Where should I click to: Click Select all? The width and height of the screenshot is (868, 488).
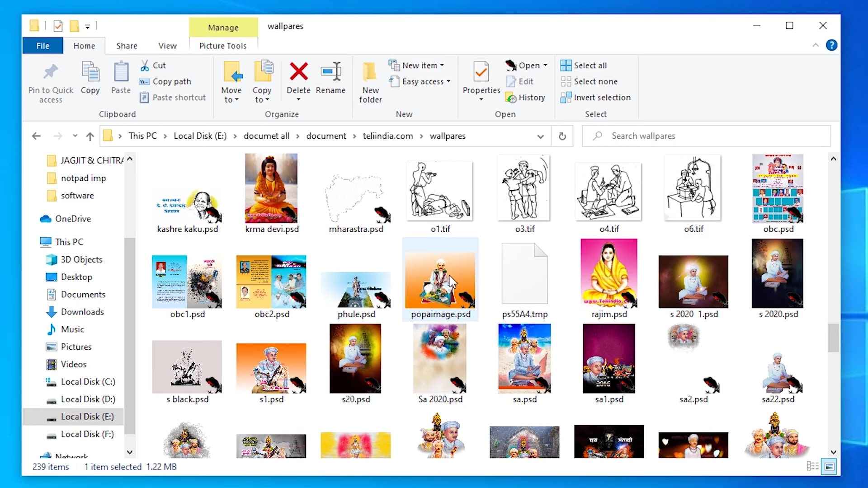[584, 66]
